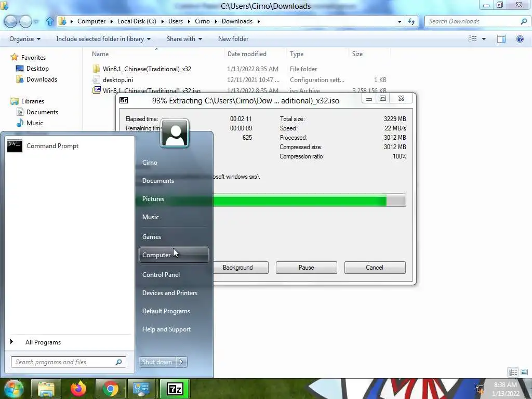
Task: Sort by the Name column header
Action: point(156,54)
